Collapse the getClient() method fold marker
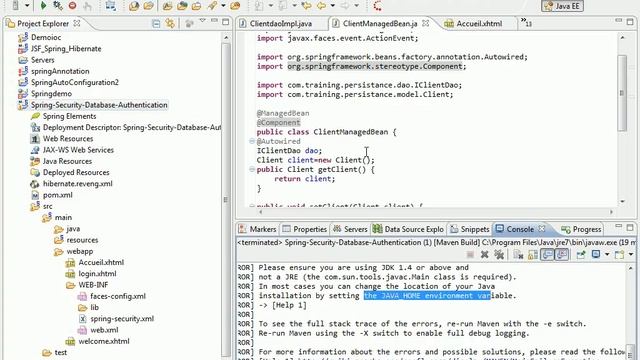 252,169
